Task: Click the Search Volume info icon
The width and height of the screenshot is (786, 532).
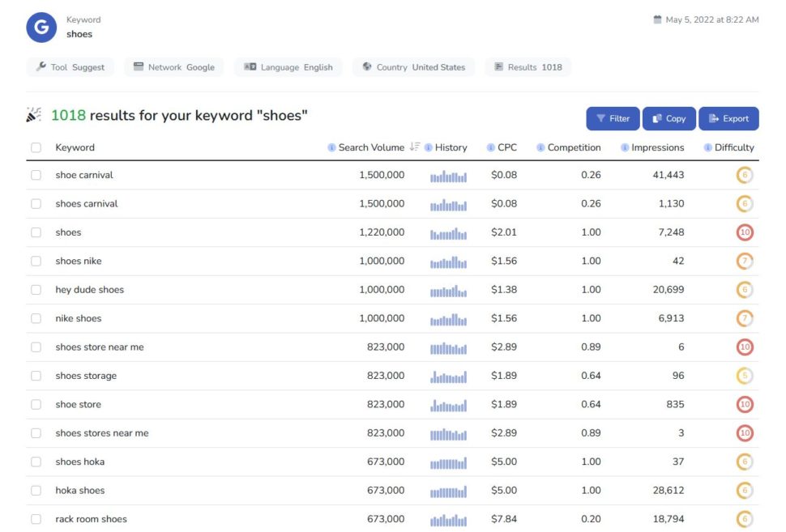Action: pyautogui.click(x=331, y=147)
